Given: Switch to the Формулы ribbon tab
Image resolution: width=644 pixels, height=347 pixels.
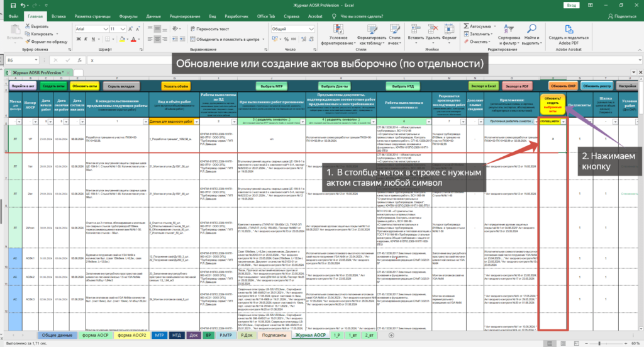Looking at the screenshot, I should coord(128,16).
